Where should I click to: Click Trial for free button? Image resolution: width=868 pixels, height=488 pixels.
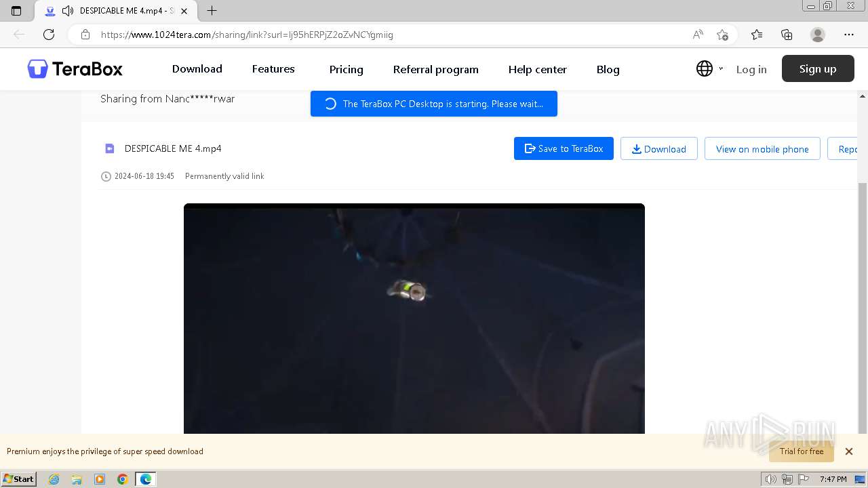pos(802,451)
